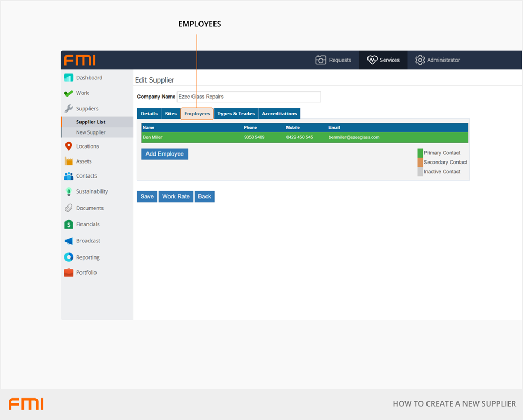The width and height of the screenshot is (523, 420).
Task: Open Financials dollar sign icon
Action: click(x=69, y=224)
